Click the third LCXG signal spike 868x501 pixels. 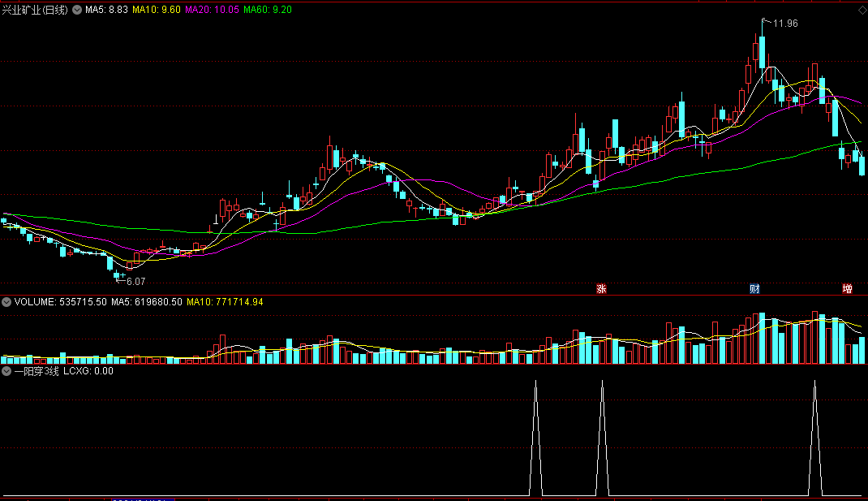click(814, 438)
